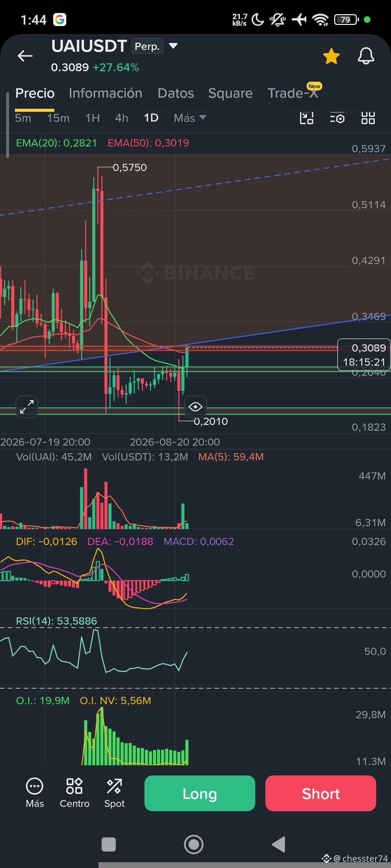Open the chart layout grid icon

(x=368, y=118)
